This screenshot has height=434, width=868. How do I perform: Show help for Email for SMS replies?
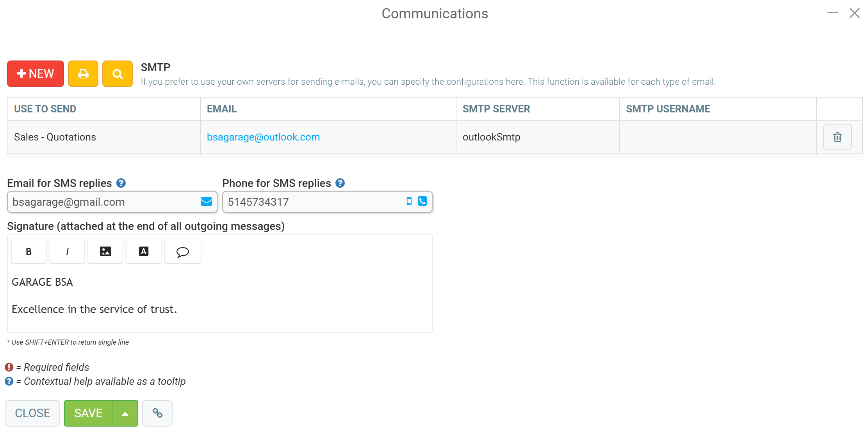pyautogui.click(x=121, y=183)
